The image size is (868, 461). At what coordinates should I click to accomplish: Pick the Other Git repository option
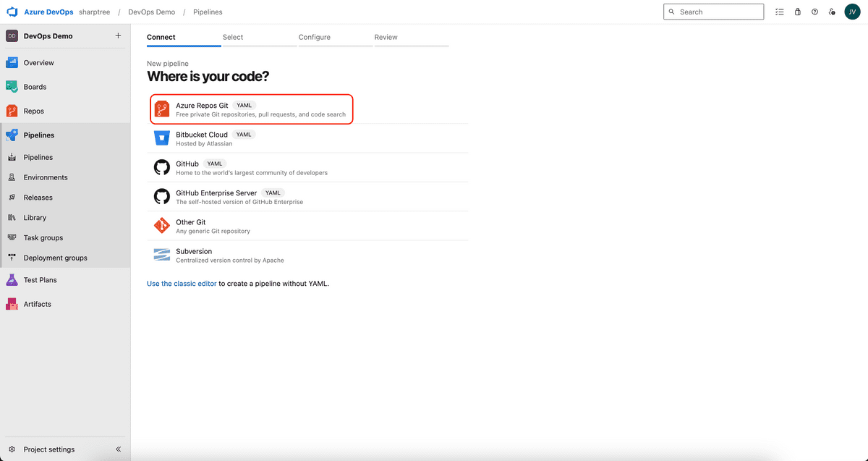[x=190, y=222]
